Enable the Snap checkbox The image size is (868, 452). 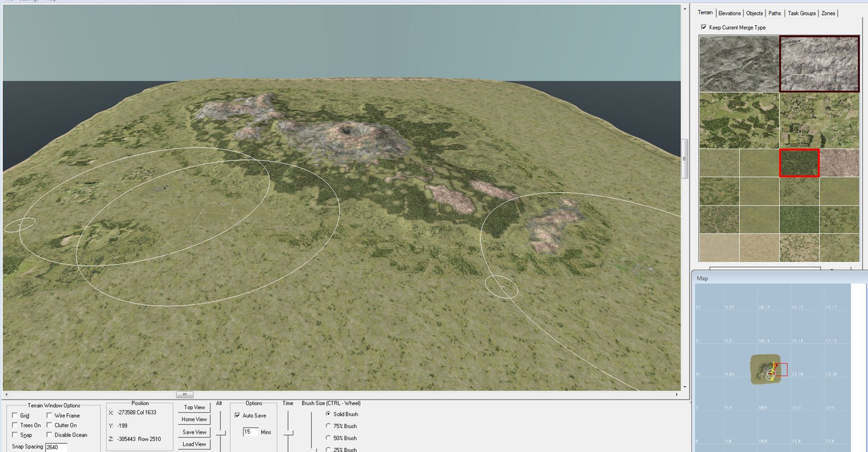pos(16,435)
